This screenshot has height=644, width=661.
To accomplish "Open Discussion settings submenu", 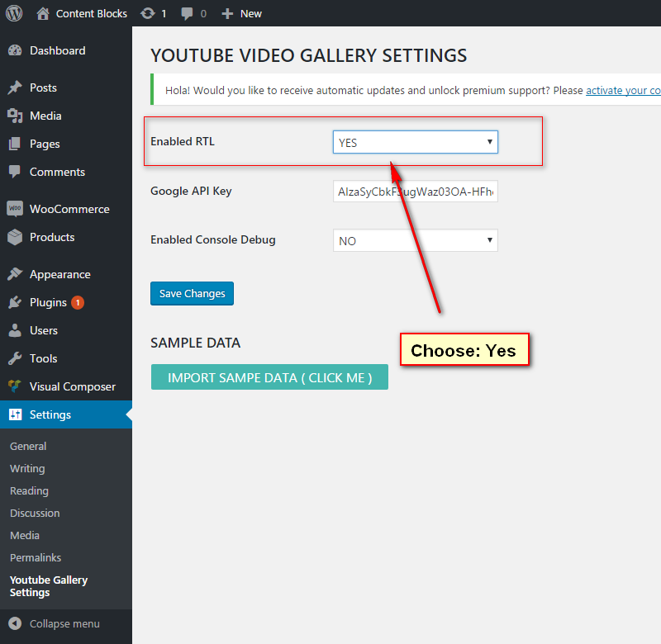I will 35,513.
